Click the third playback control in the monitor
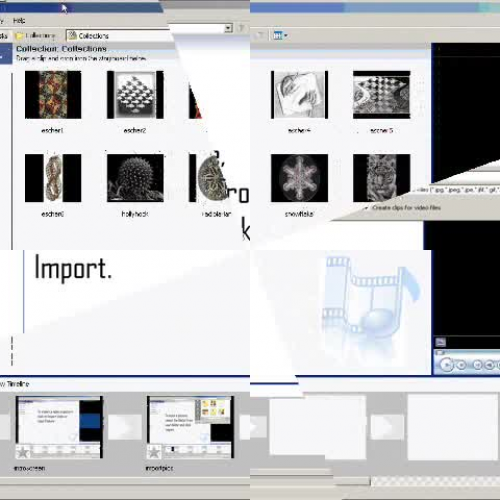 (x=477, y=365)
